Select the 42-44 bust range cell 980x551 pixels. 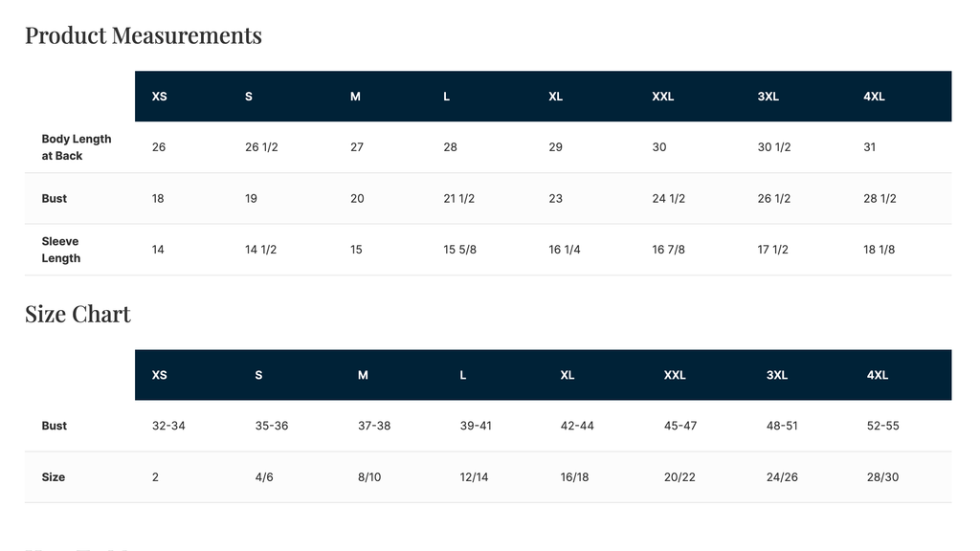(x=577, y=426)
